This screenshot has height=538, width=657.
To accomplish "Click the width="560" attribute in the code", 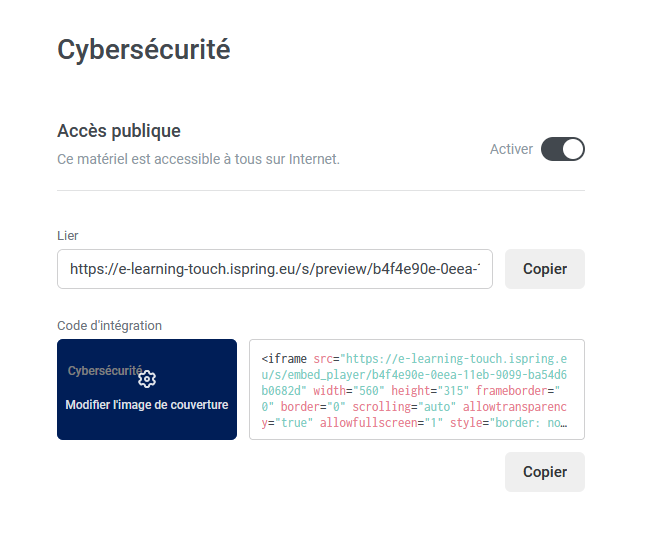I will pos(335,390).
